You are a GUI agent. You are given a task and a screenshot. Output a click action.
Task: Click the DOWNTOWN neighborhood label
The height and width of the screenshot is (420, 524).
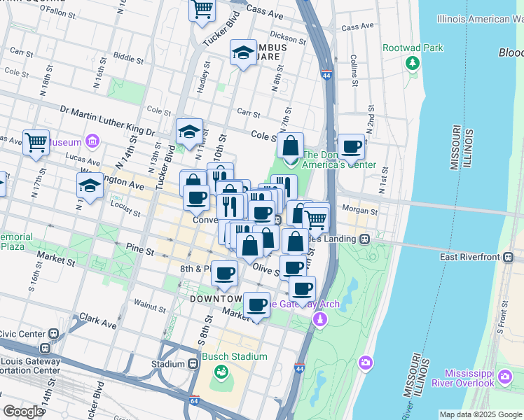click(216, 299)
